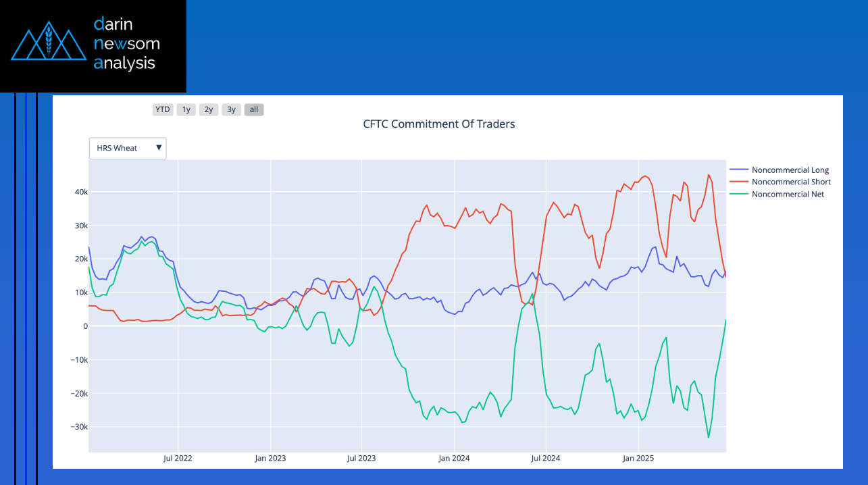Click the CFTC Commitment Of Traders title
868x485 pixels.
coord(439,124)
